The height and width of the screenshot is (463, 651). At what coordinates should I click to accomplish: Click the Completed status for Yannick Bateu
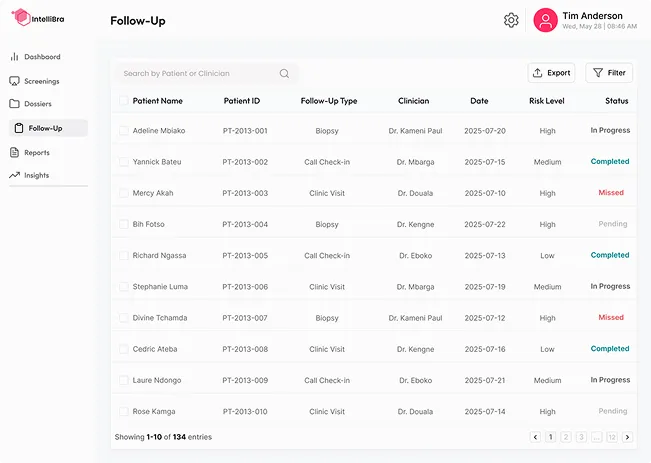pos(610,162)
